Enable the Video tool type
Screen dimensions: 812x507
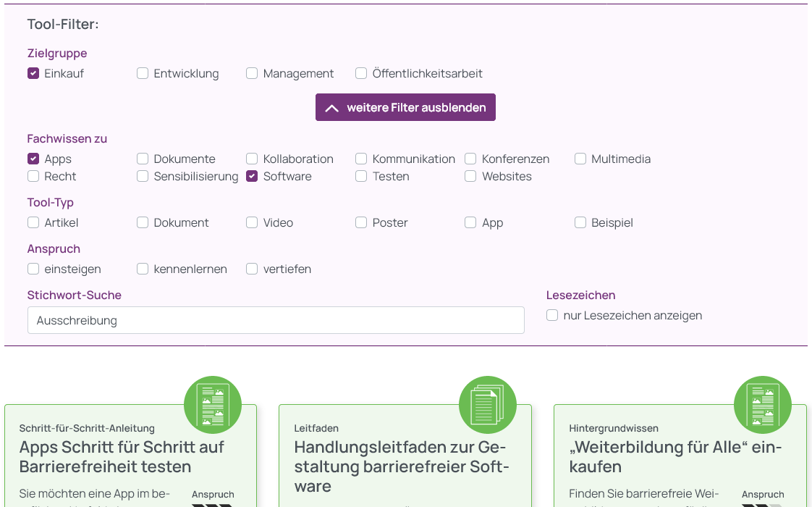coord(252,222)
